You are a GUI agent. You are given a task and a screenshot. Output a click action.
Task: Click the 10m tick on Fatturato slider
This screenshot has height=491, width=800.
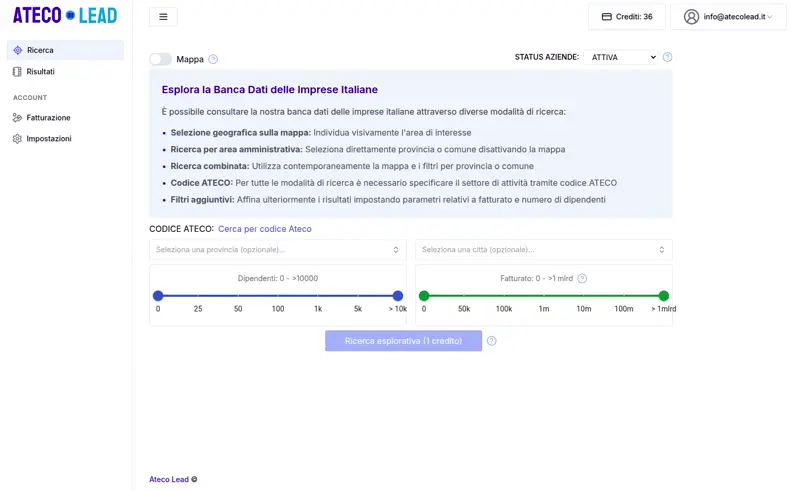584,309
